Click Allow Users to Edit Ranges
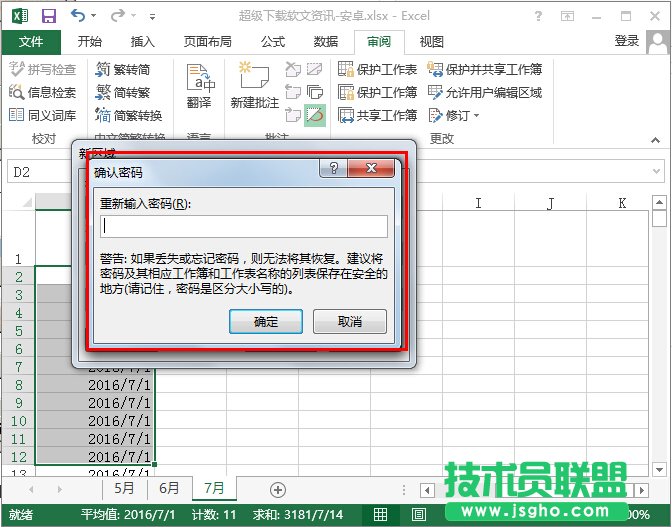The height and width of the screenshot is (527, 672). (485, 92)
